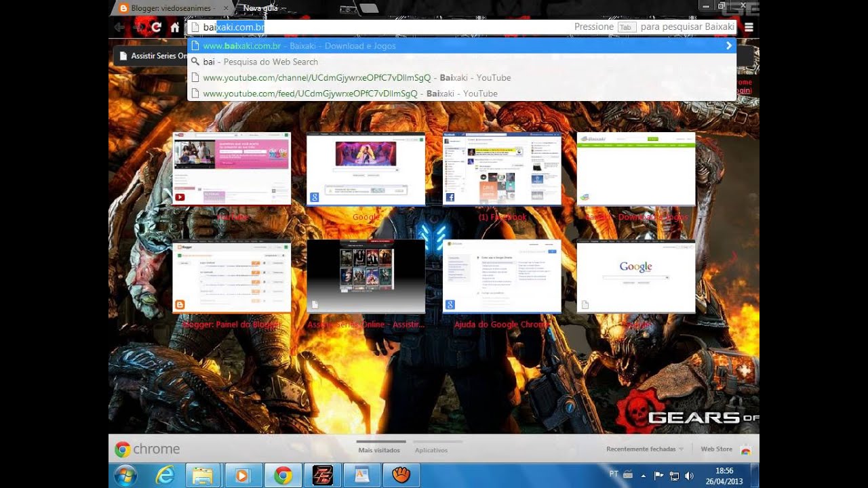Screen dimensions: 868x488
Task: Click the clock showing 18:56
Action: pyautogui.click(x=724, y=476)
